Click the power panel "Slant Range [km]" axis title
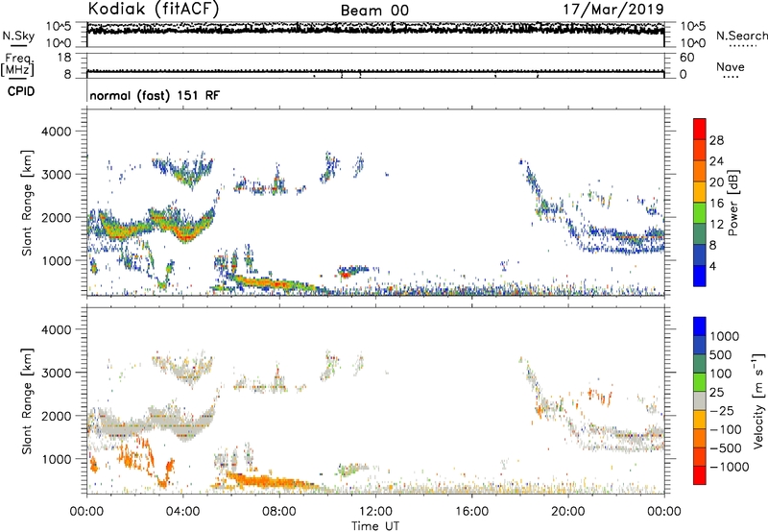 28,203
